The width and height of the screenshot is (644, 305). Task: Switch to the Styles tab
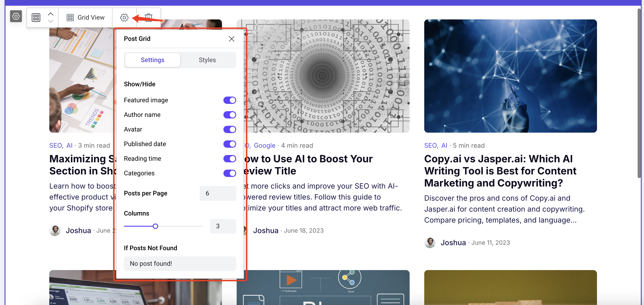pyautogui.click(x=207, y=60)
